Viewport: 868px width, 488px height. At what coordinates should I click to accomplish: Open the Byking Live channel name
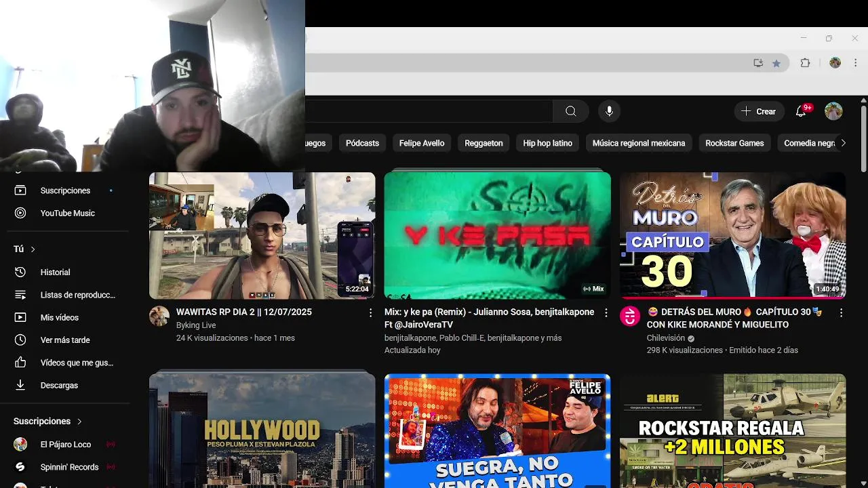196,325
